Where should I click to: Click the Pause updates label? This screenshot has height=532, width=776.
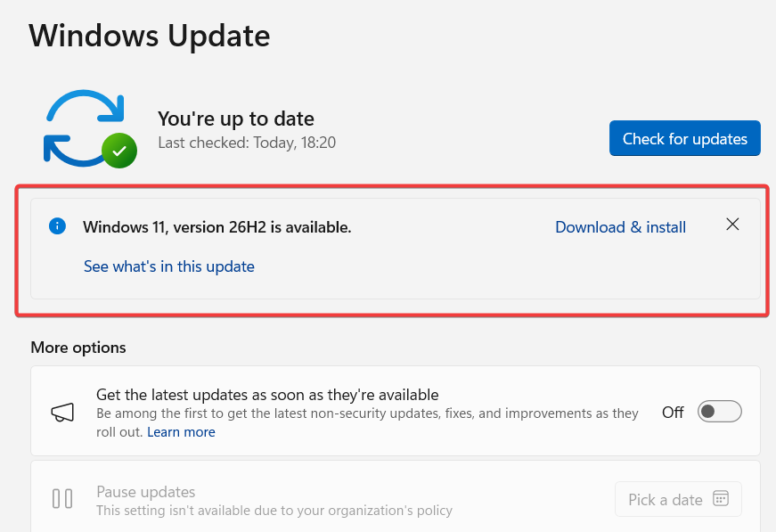pyautogui.click(x=146, y=492)
